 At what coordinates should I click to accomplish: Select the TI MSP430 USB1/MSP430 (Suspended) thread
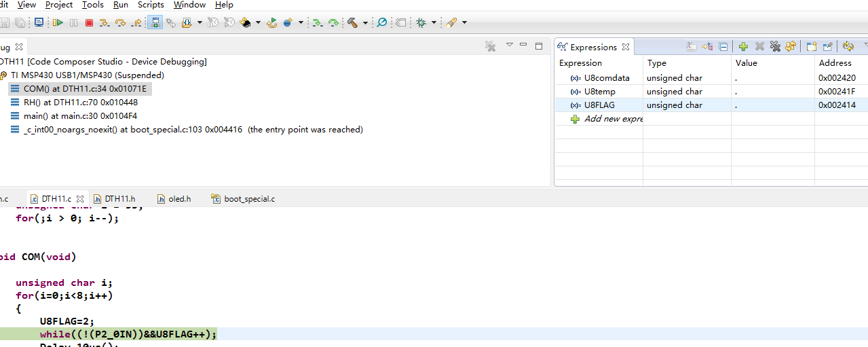[81, 75]
